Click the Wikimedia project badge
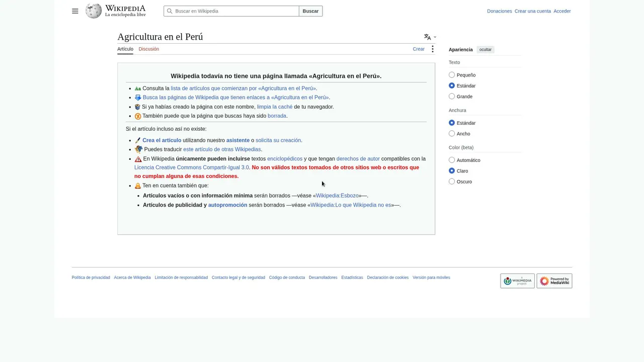 click(517, 281)
